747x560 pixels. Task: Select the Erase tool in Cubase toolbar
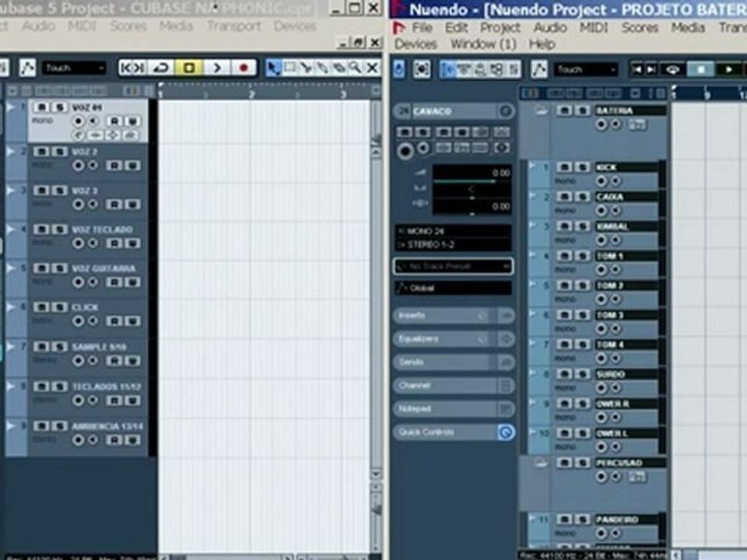pos(338,68)
